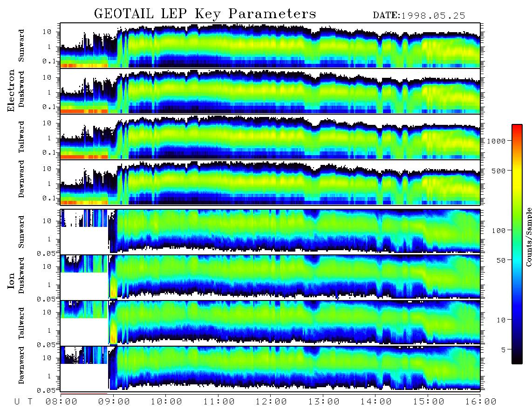Click the 100 colorbar tick label
The height and width of the screenshot is (410, 532).
[498, 231]
